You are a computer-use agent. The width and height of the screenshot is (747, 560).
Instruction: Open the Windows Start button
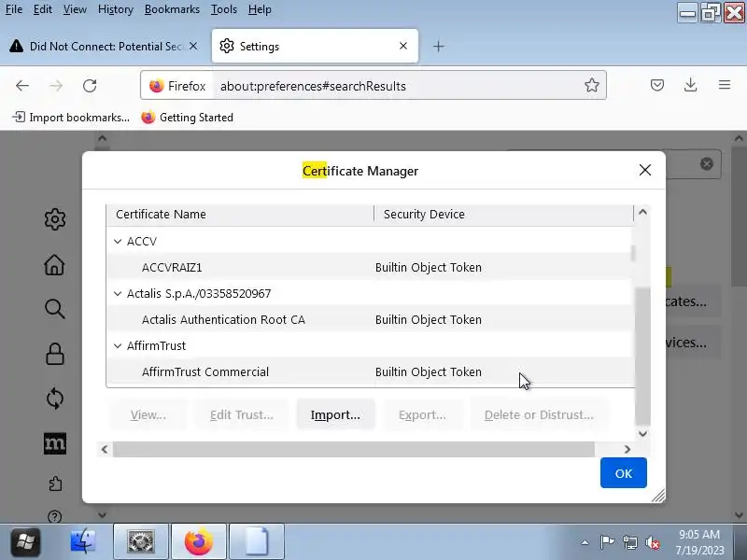pyautogui.click(x=26, y=541)
